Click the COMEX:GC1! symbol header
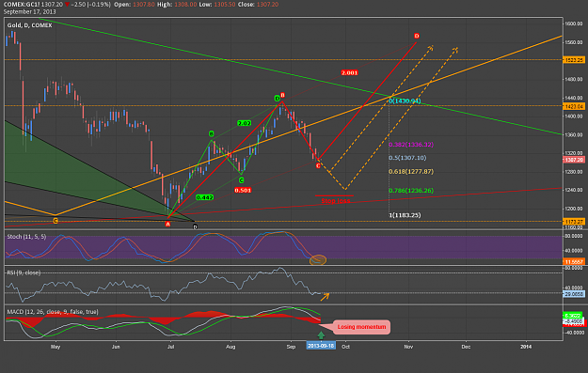588x373 pixels. click(22, 5)
